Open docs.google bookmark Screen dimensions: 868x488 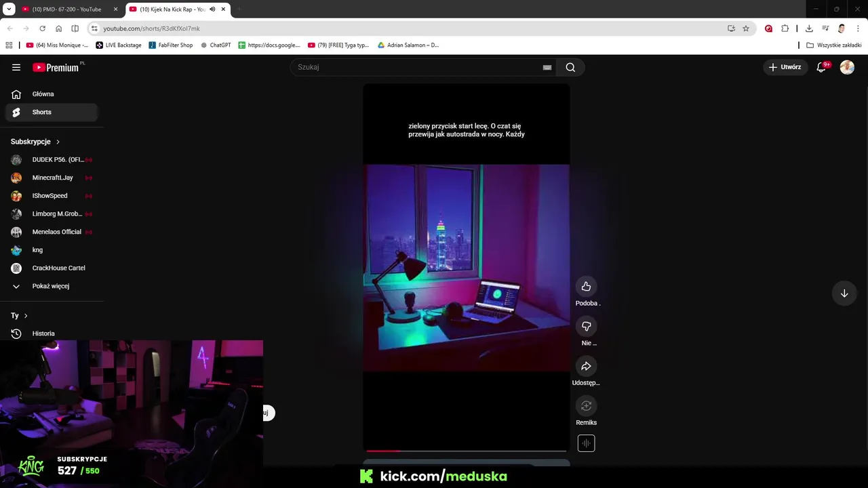pyautogui.click(x=269, y=45)
